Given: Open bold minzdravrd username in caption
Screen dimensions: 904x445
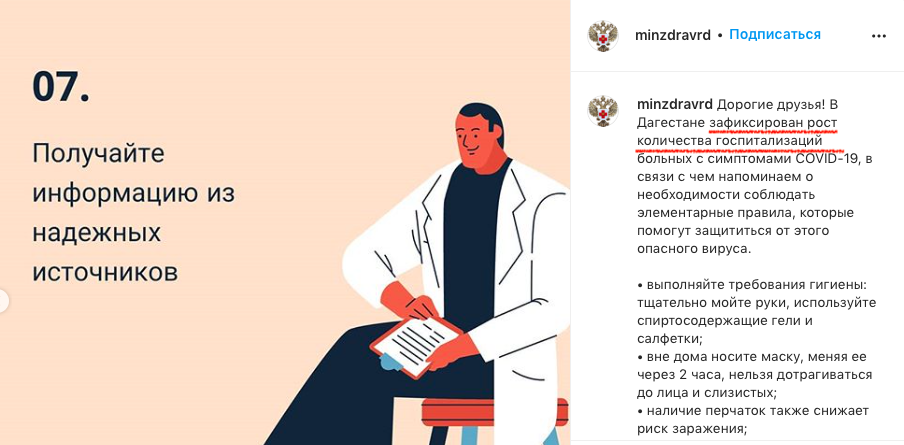Looking at the screenshot, I should [675, 104].
